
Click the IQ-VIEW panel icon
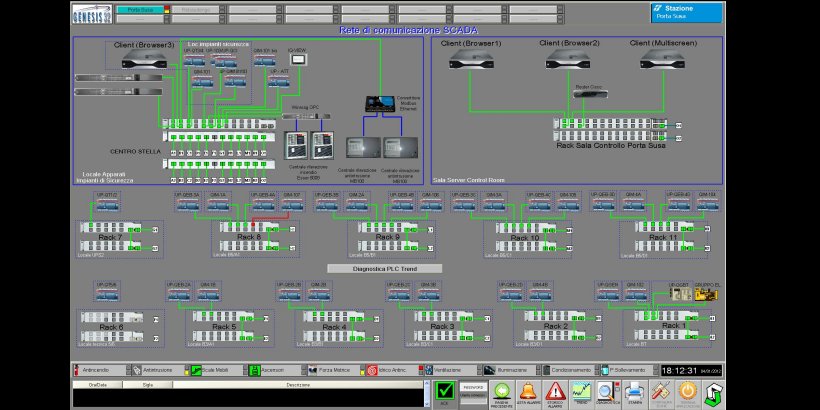[x=297, y=59]
